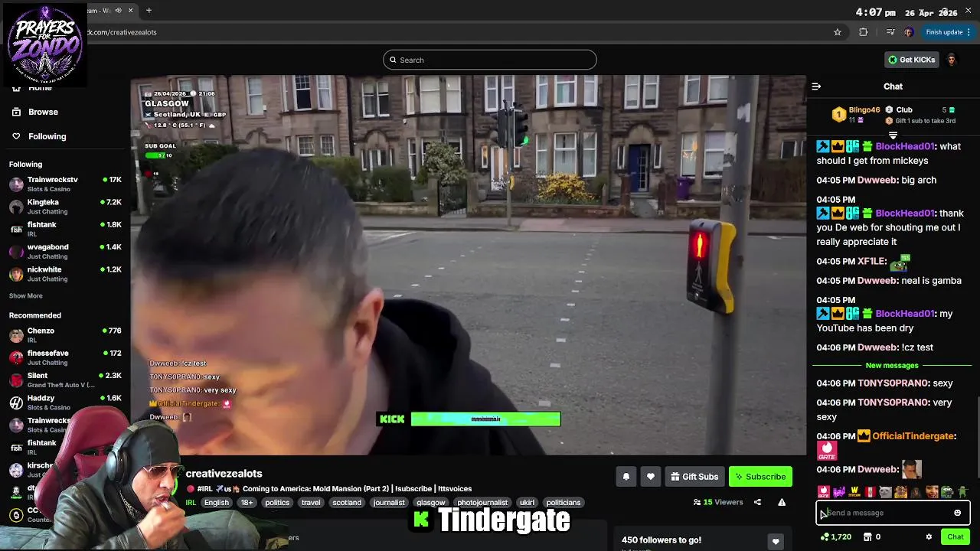Insert the W STREAM emote from quick bar
Viewport: 980px width, 551px height.
(854, 492)
